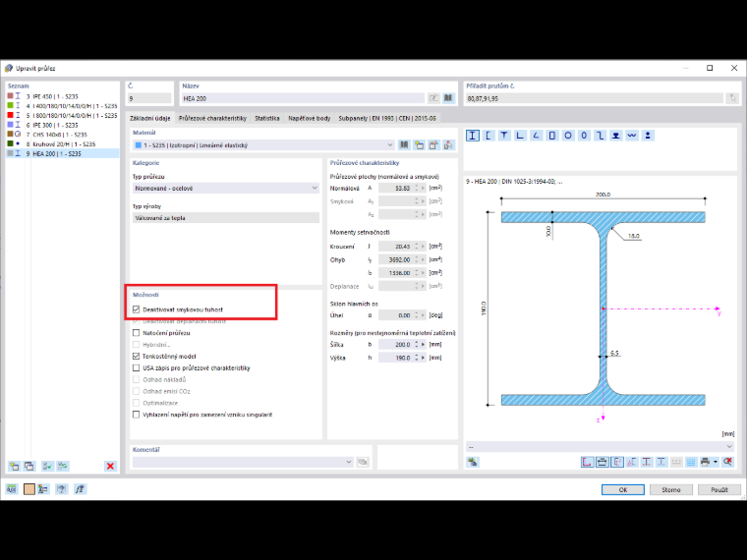This screenshot has width=747, height=560.
Task: Select the channel section shape icon
Action: click(488, 136)
